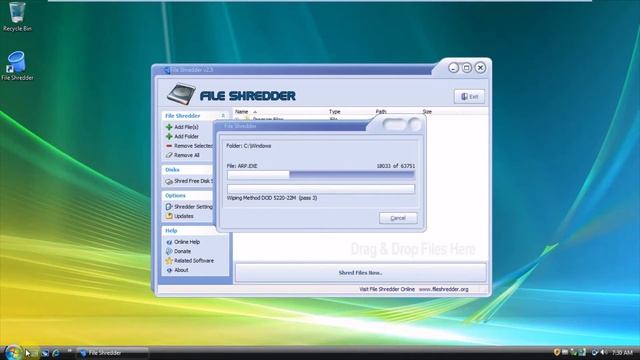The height and width of the screenshot is (360, 640).
Task: Click the Shred Free Disk Space icon
Action: pos(169,181)
